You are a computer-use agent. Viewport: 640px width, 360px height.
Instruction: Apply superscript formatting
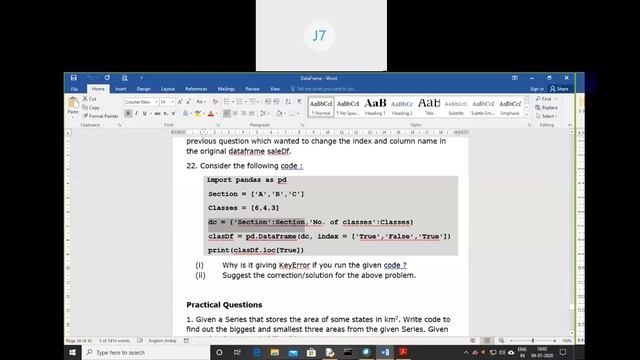pyautogui.click(x=173, y=113)
